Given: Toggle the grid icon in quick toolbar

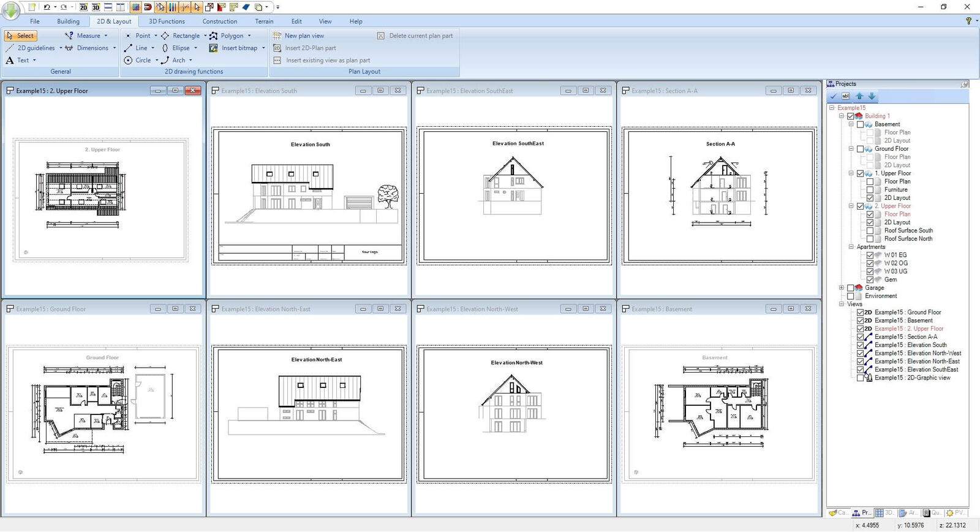Looking at the screenshot, I should tap(135, 7).
